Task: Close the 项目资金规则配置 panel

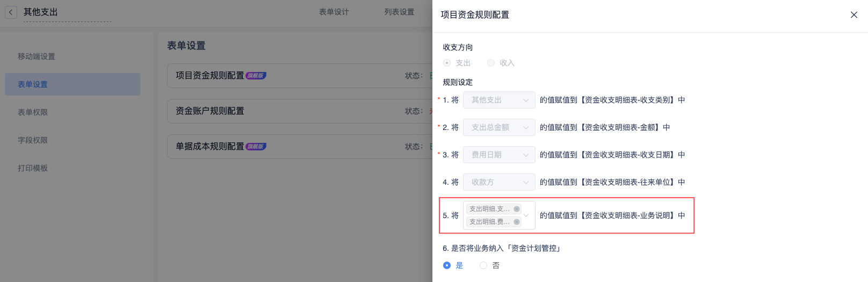Action: (853, 15)
